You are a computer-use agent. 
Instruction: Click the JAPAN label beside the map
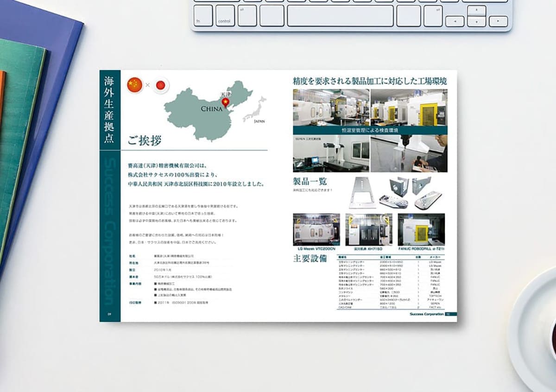(x=260, y=121)
